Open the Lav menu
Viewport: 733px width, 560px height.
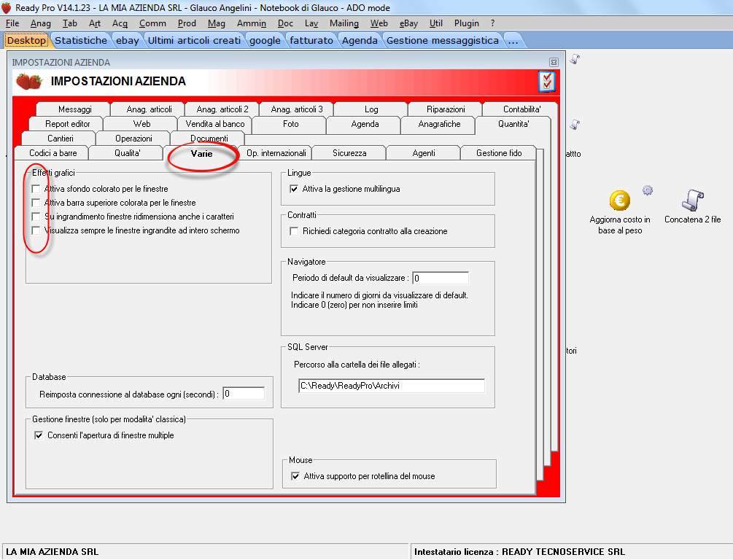[x=311, y=23]
